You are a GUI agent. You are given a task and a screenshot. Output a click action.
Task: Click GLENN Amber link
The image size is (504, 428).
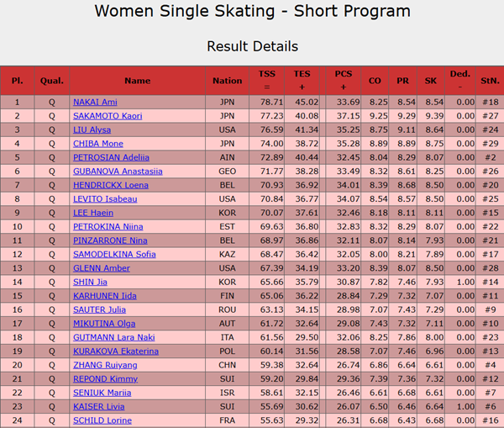click(102, 268)
